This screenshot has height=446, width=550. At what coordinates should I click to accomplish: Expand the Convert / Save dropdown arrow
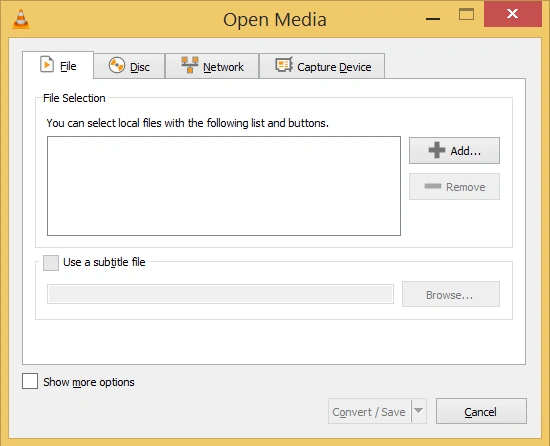point(418,411)
